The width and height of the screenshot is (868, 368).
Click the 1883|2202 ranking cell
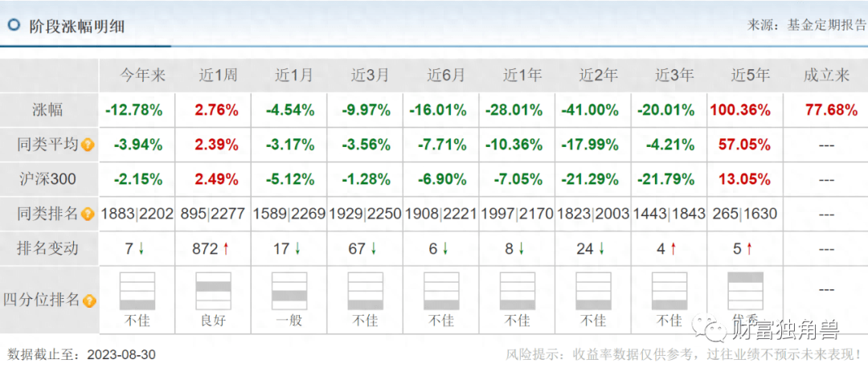137,215
